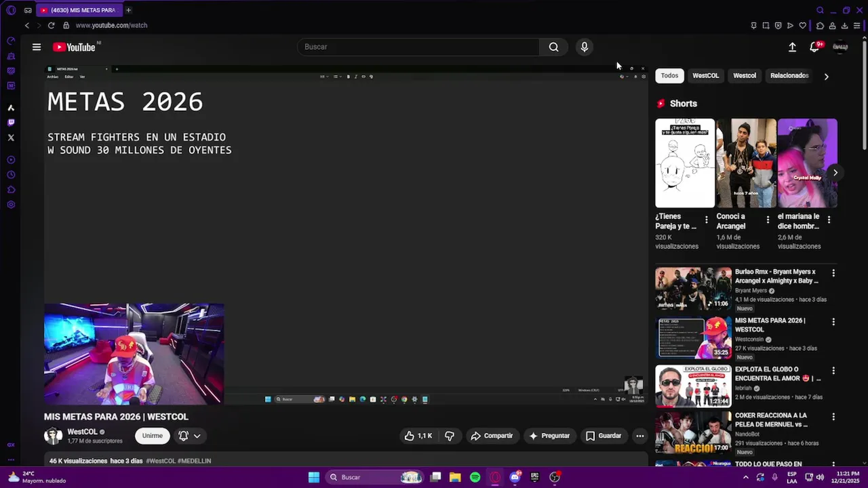Click into YouTube Buscar search field
The image size is (868, 488).
[418, 47]
